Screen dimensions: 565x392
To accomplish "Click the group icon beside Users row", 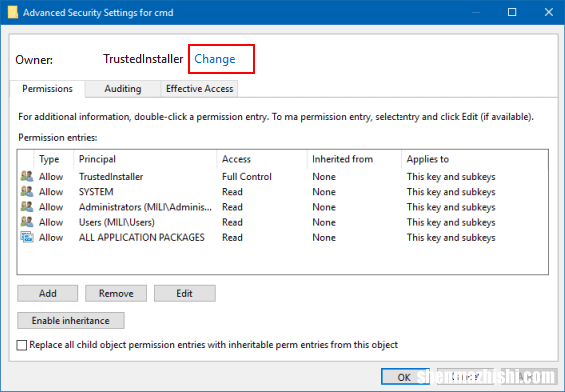I will [27, 222].
